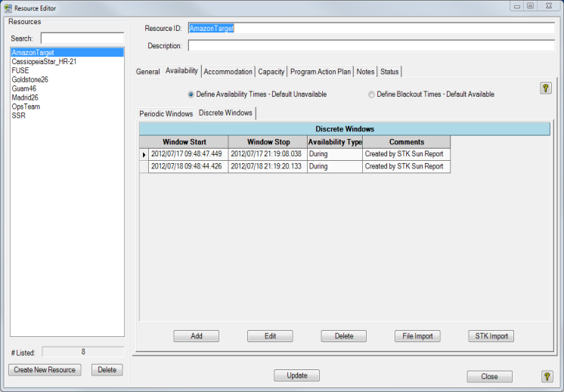Click Create New Resource button
564x392 pixels.
click(x=45, y=369)
